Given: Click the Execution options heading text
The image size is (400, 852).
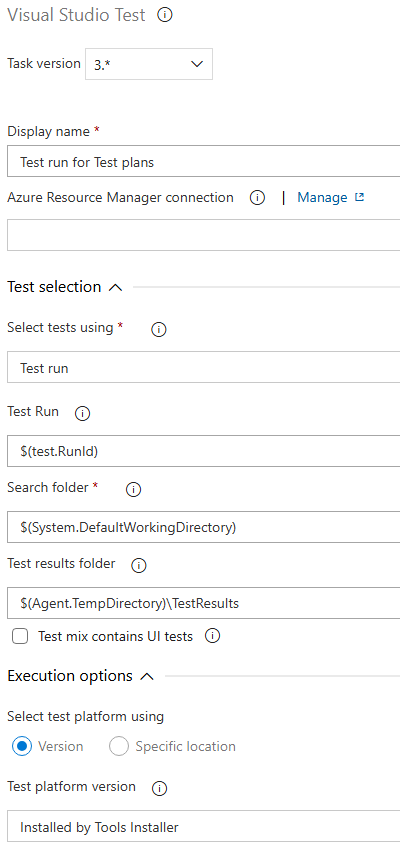Looking at the screenshot, I should click(70, 676).
